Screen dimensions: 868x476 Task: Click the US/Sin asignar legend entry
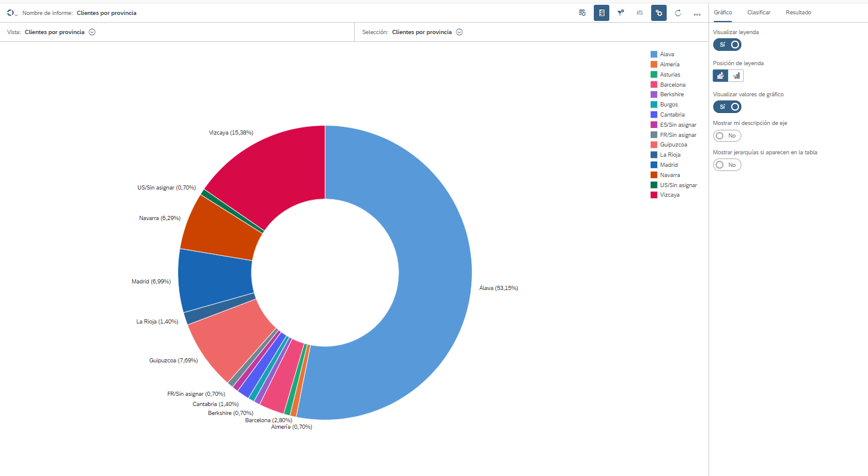pos(674,185)
